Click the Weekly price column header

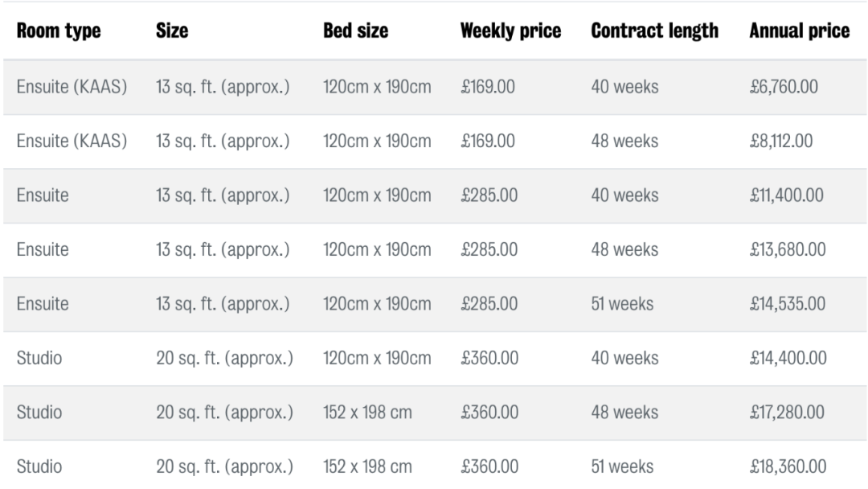point(510,31)
